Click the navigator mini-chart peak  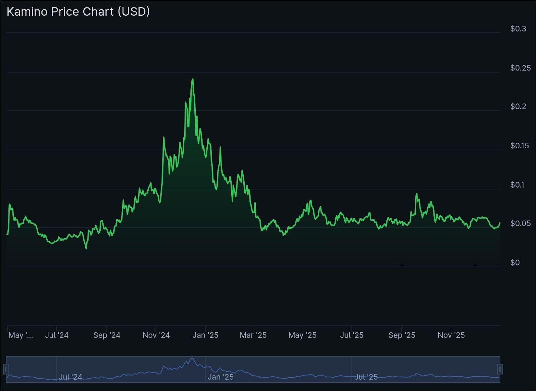coord(192,359)
